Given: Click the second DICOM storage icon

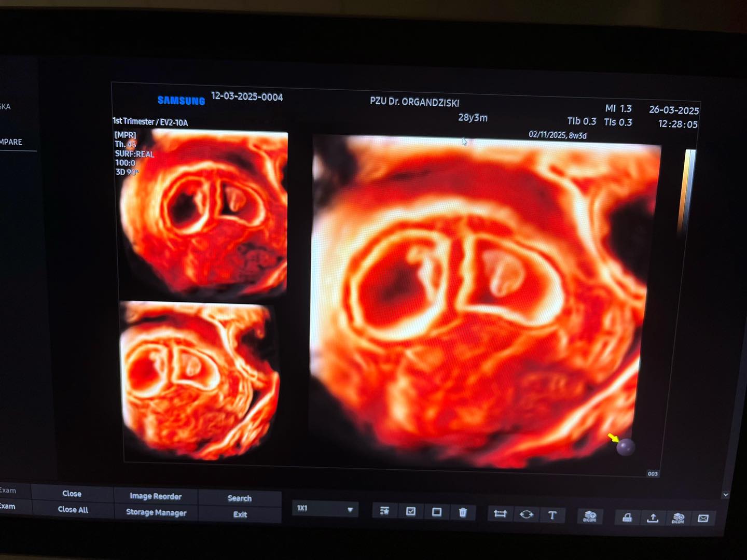Looking at the screenshot, I should click(x=678, y=518).
